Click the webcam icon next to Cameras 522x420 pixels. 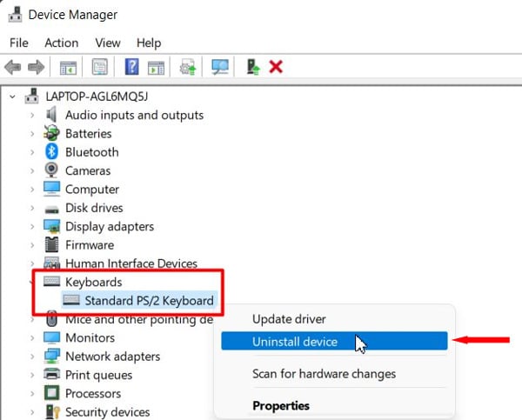pos(51,170)
